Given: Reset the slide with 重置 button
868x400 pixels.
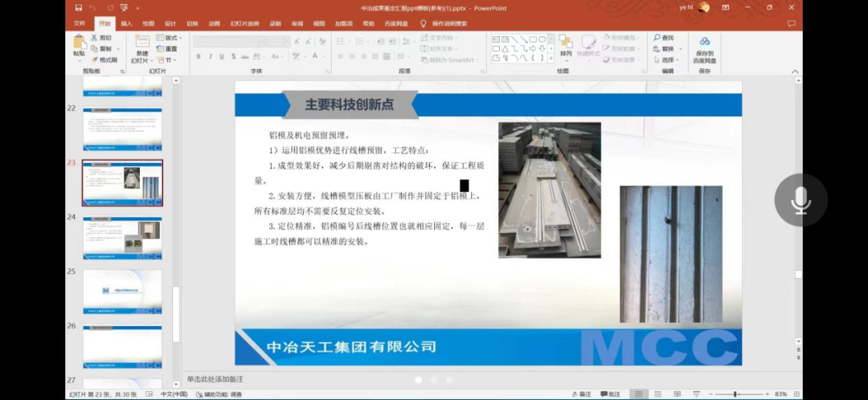Looking at the screenshot, I should tap(166, 49).
